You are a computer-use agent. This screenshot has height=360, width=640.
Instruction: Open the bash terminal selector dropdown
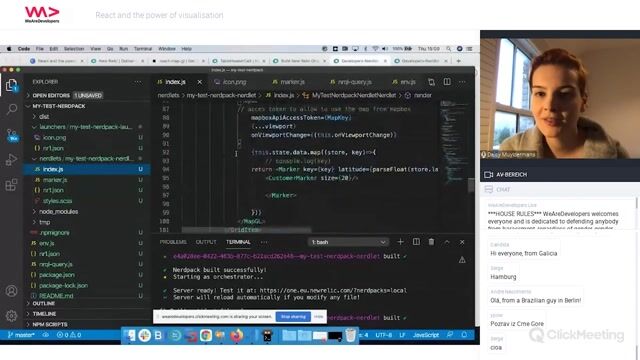(348, 242)
